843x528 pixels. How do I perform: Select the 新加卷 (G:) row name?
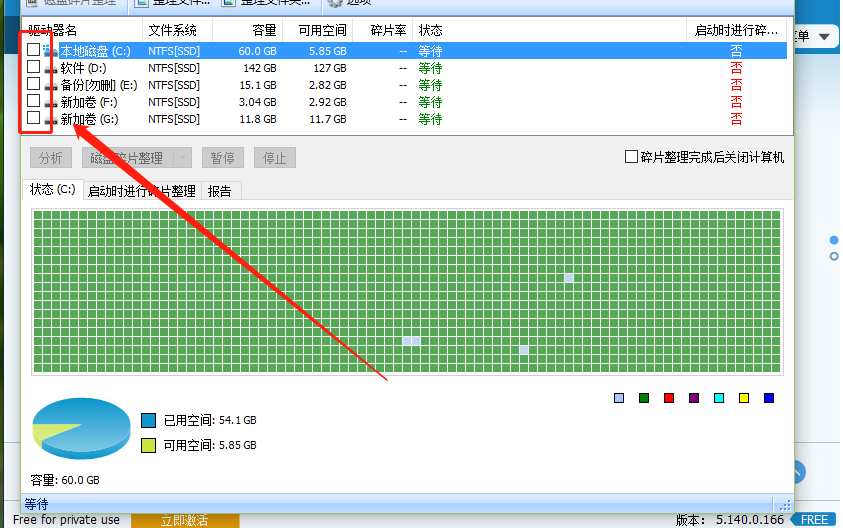89,119
